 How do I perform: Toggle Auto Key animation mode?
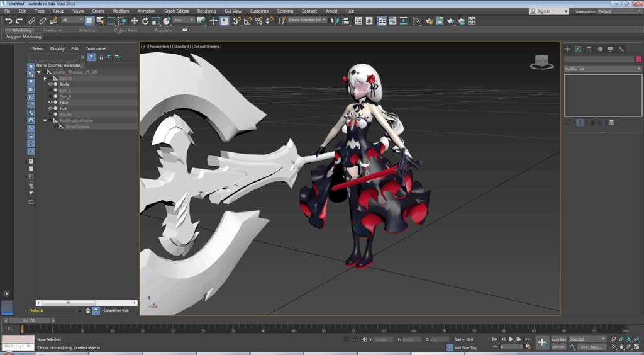click(558, 339)
